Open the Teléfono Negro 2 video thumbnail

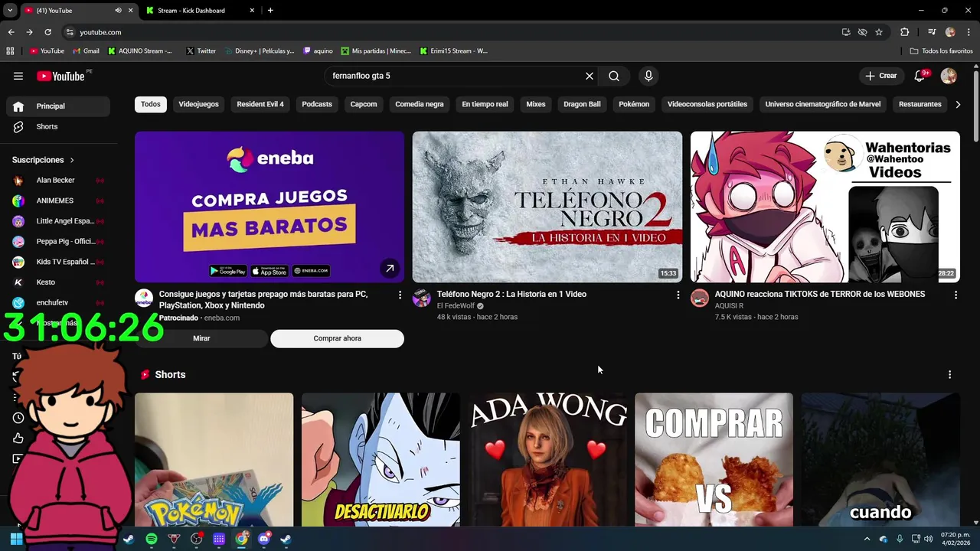(547, 207)
